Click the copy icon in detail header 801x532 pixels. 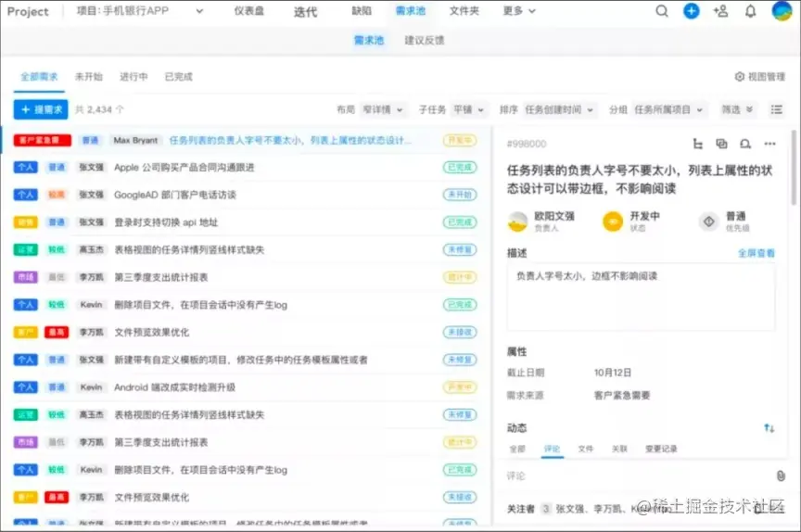(x=721, y=144)
